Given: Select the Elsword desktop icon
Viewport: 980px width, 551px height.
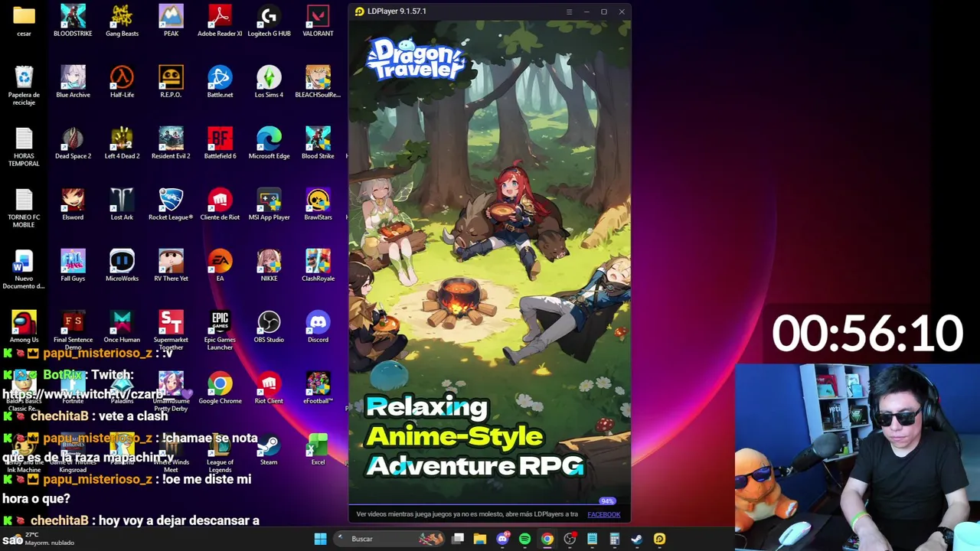Looking at the screenshot, I should 73,204.
